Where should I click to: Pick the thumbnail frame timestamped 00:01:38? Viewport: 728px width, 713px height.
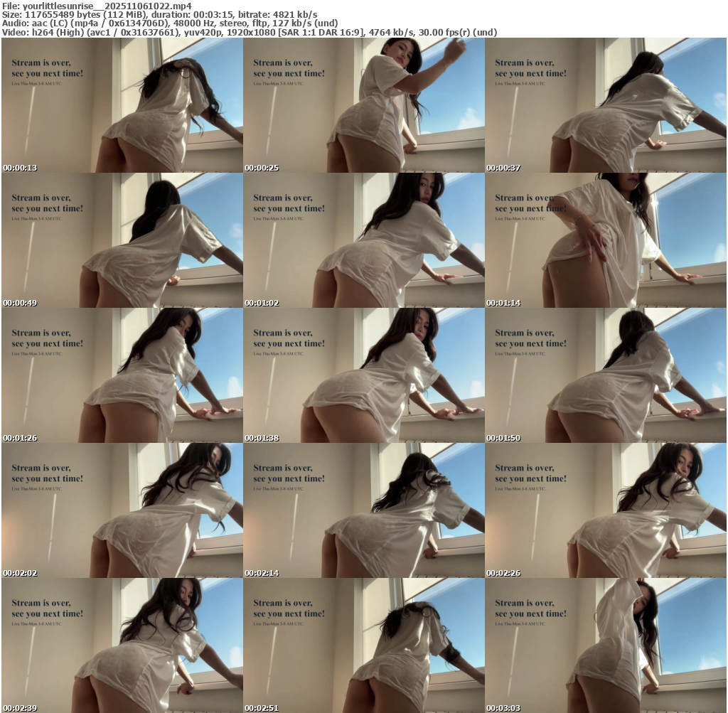[364, 375]
